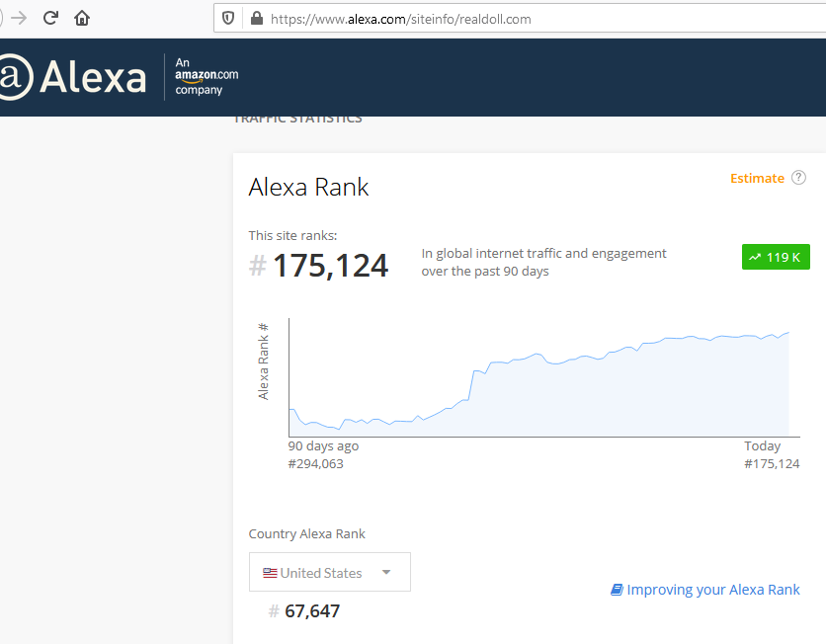Click the 'Country Alexa Rank' label
826x644 pixels.
coord(307,533)
